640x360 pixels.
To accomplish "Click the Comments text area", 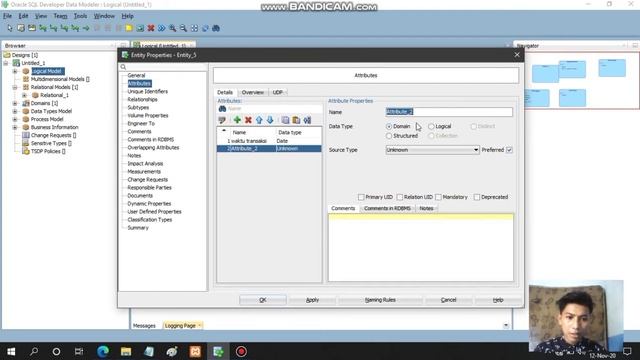I will 421,247.
